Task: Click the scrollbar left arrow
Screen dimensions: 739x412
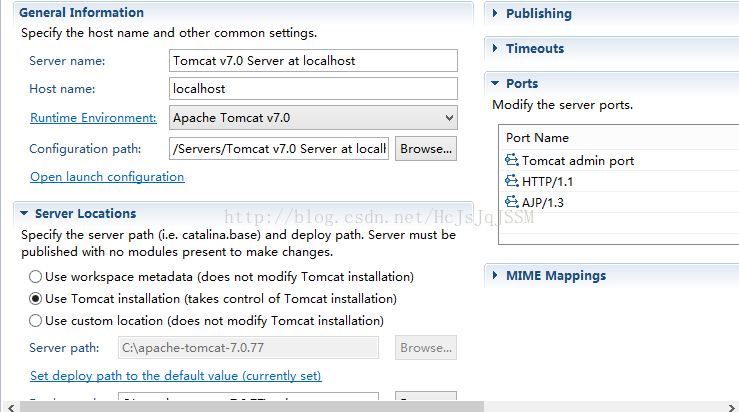Action: 11,407
